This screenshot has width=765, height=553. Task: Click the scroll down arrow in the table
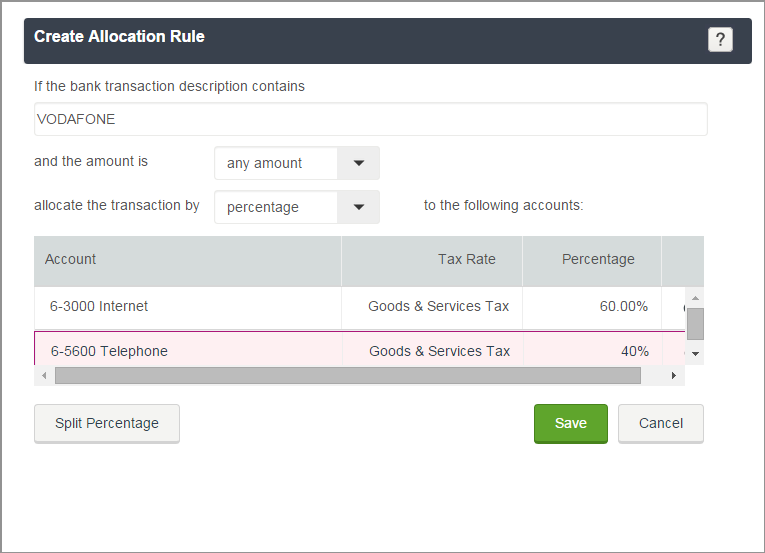pos(695,354)
